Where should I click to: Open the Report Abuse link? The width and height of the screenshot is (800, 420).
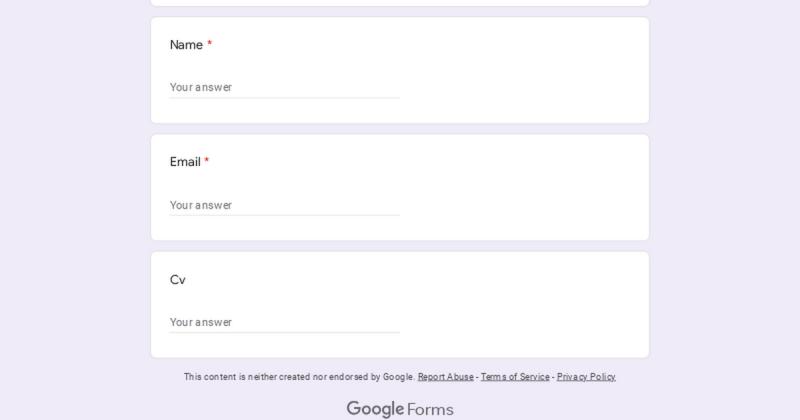(445, 377)
